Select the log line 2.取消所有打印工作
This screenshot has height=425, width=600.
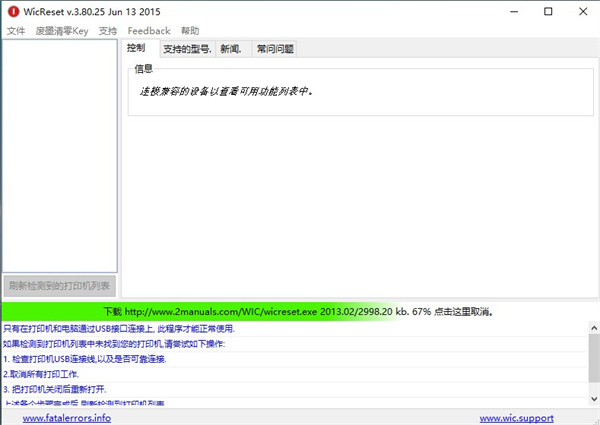point(295,374)
